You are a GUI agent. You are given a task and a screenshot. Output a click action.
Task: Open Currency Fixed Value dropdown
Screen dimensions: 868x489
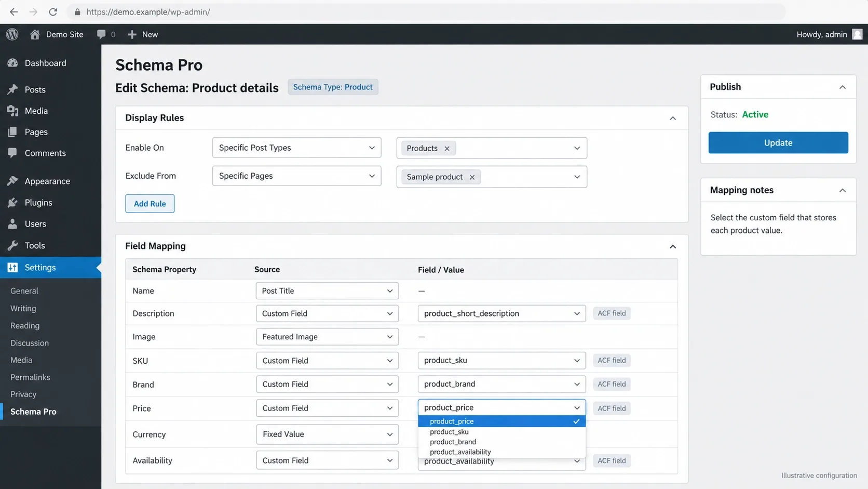327,434
